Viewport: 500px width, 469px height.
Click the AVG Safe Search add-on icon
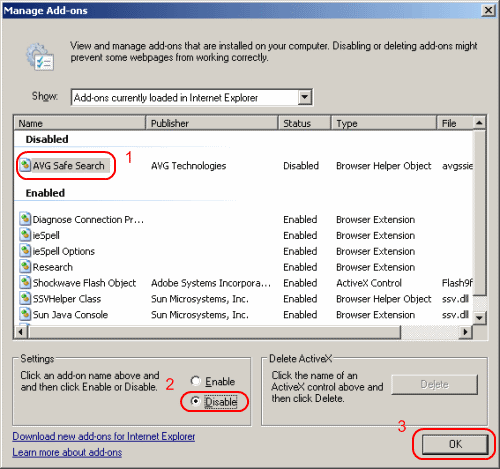click(x=25, y=165)
